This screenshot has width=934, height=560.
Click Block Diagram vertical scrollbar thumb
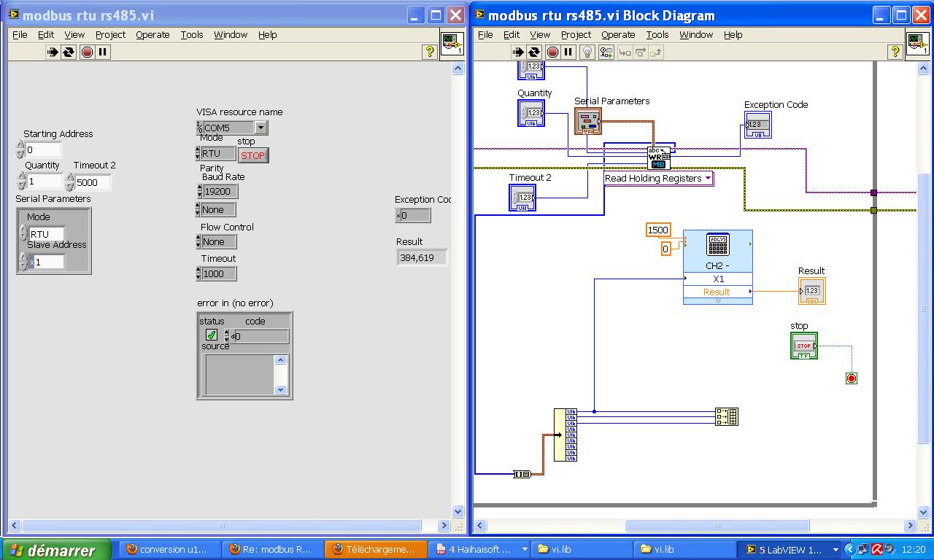[x=924, y=308]
